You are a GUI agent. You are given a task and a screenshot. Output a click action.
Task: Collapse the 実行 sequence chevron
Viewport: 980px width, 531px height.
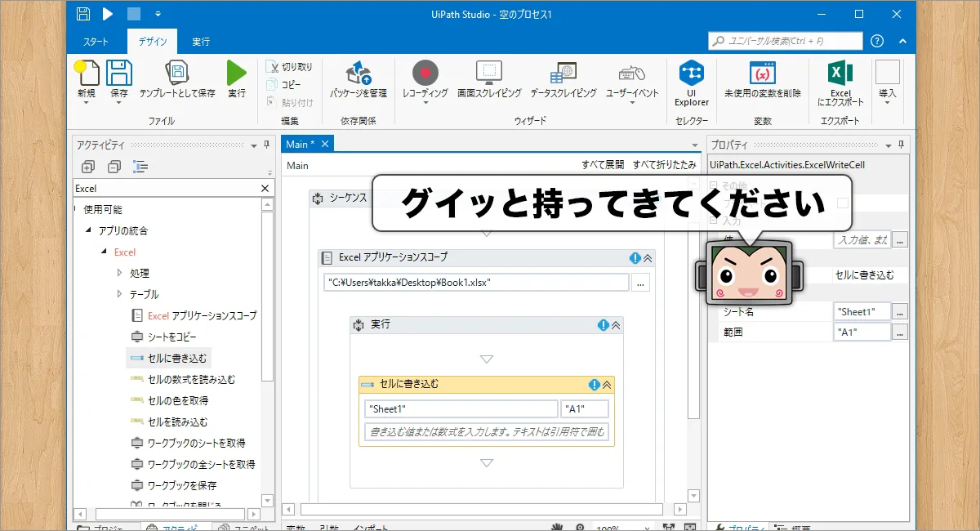click(616, 325)
